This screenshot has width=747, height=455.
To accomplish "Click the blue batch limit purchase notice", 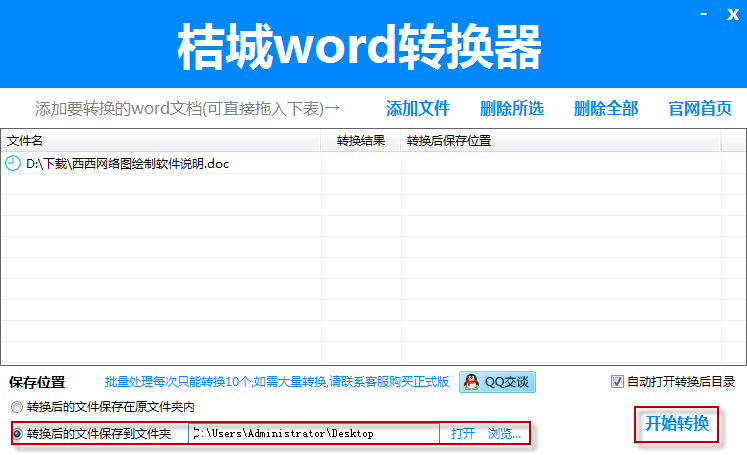I will click(x=277, y=381).
